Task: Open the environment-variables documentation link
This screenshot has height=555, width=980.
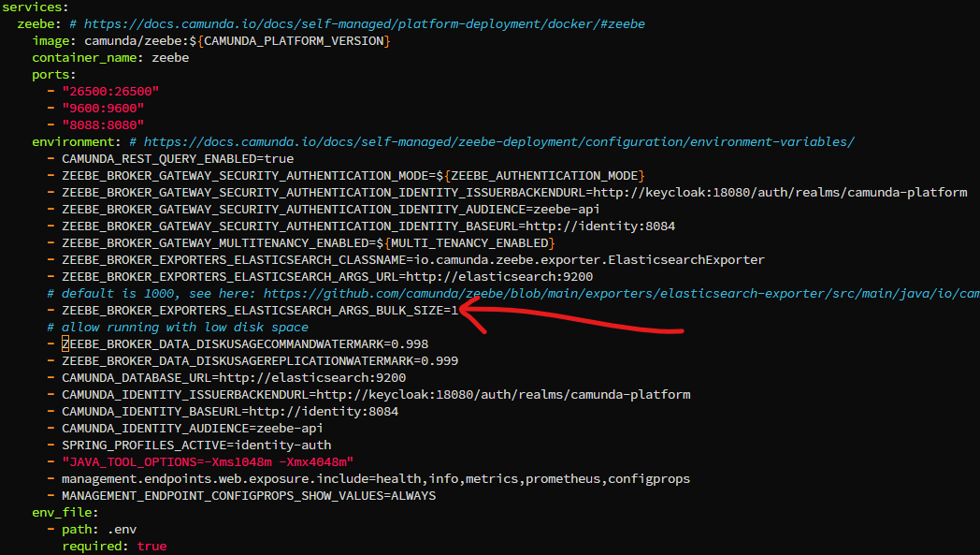Action: coord(498,142)
